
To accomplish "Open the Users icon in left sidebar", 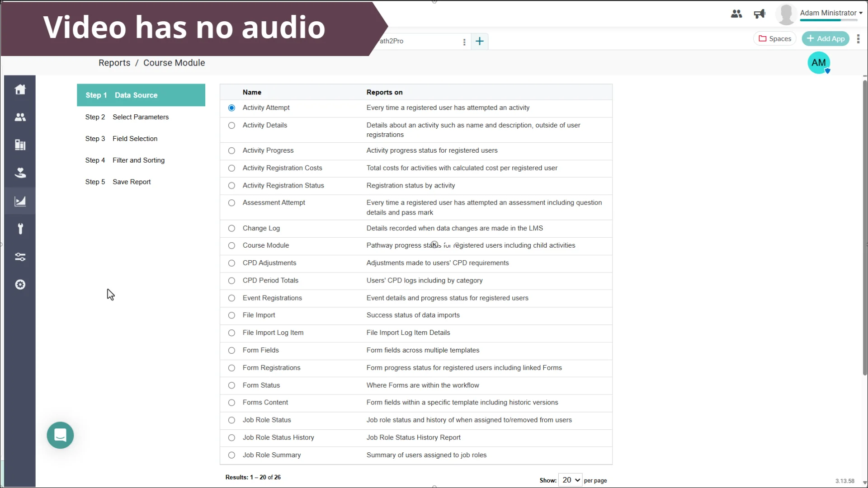I will (20, 117).
